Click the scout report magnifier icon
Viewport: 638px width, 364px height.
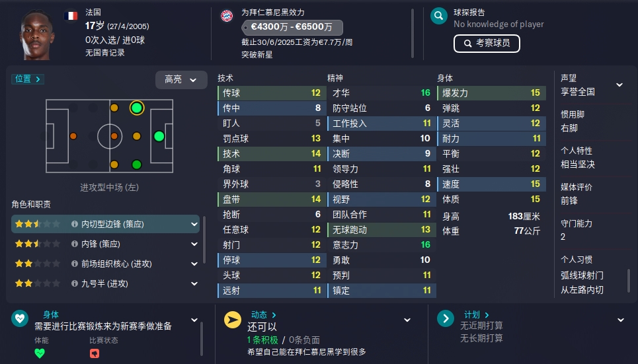tap(438, 17)
